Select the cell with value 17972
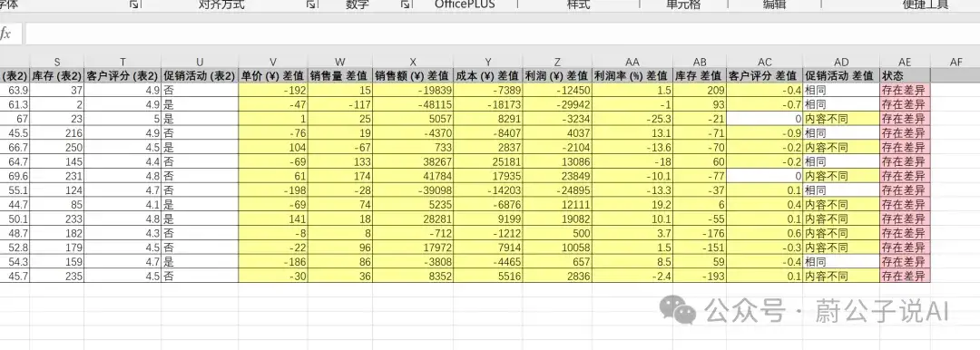Image resolution: width=980 pixels, height=350 pixels. 413,248
